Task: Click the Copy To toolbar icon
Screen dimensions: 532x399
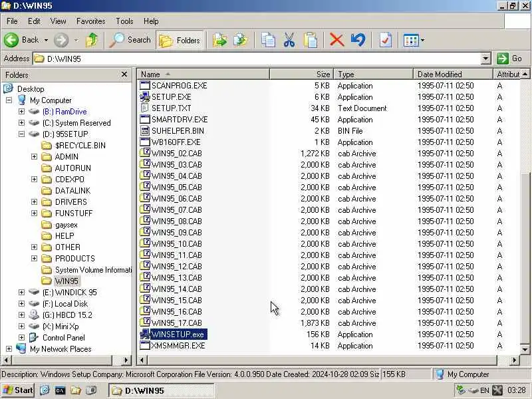Action: coord(241,40)
